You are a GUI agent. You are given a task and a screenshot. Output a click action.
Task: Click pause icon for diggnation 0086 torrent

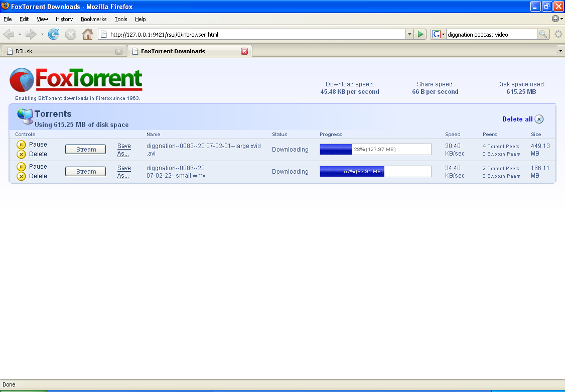[x=21, y=167]
